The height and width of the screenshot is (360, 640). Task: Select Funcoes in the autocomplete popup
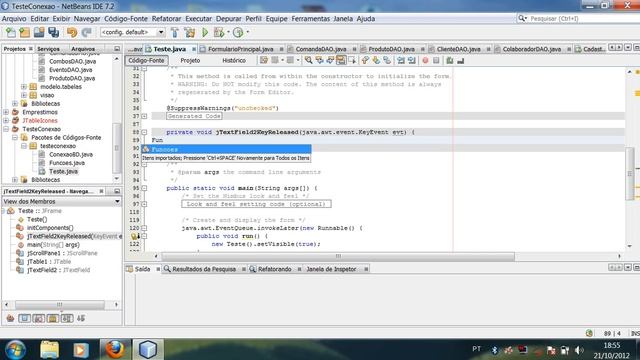tap(226, 149)
